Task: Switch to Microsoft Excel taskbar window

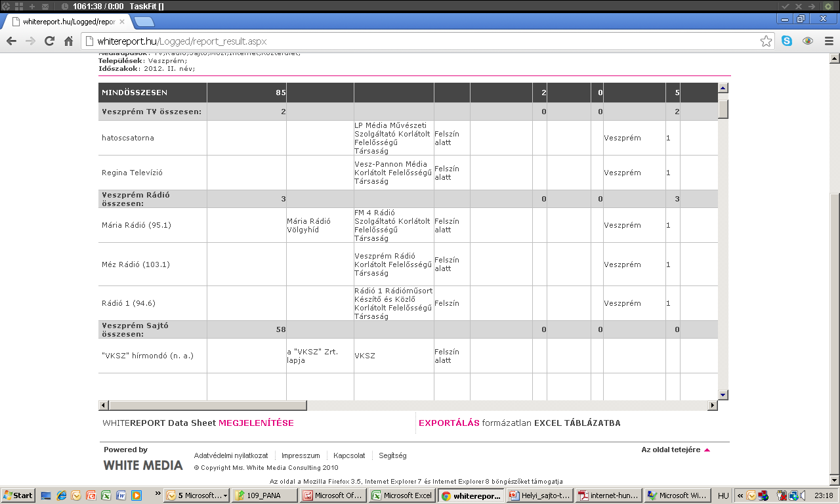Action: pyautogui.click(x=402, y=495)
